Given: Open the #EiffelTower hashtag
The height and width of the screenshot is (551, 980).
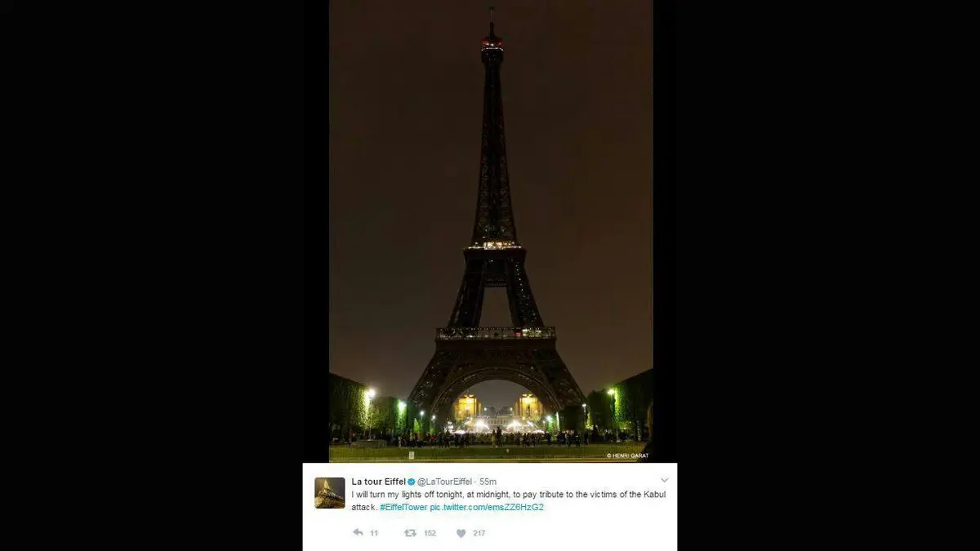Looking at the screenshot, I should 403,507.
